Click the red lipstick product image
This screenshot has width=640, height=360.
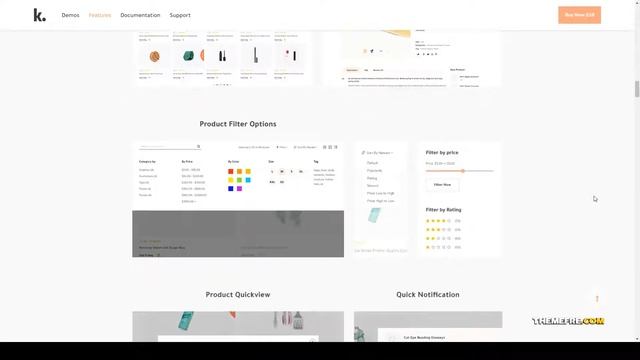291,55
